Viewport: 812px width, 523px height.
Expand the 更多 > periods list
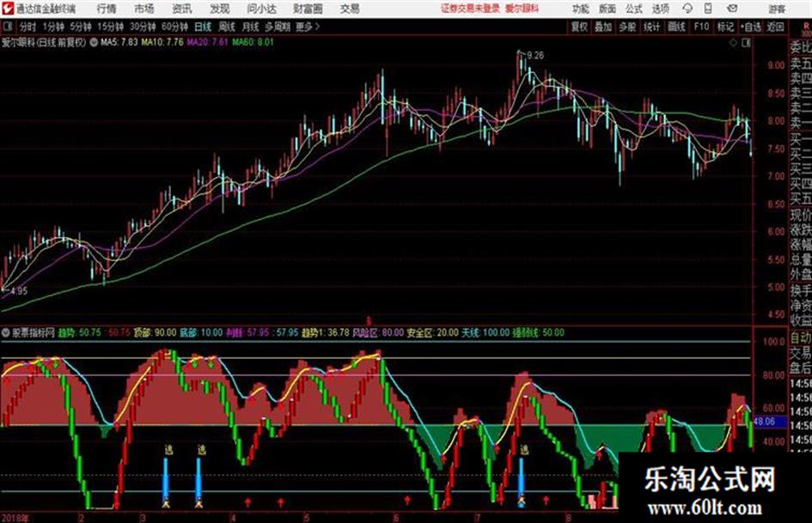coord(308,27)
